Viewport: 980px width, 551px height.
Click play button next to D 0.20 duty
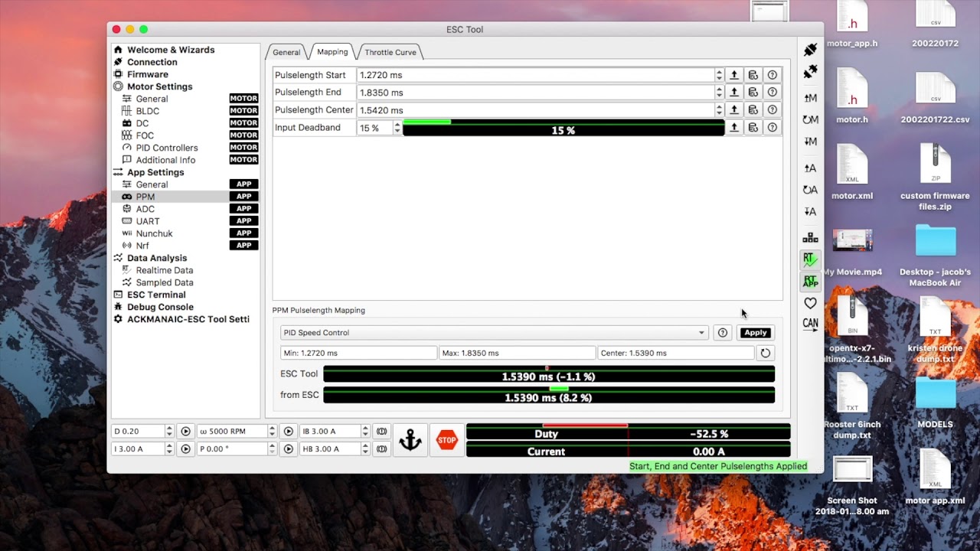185,432
